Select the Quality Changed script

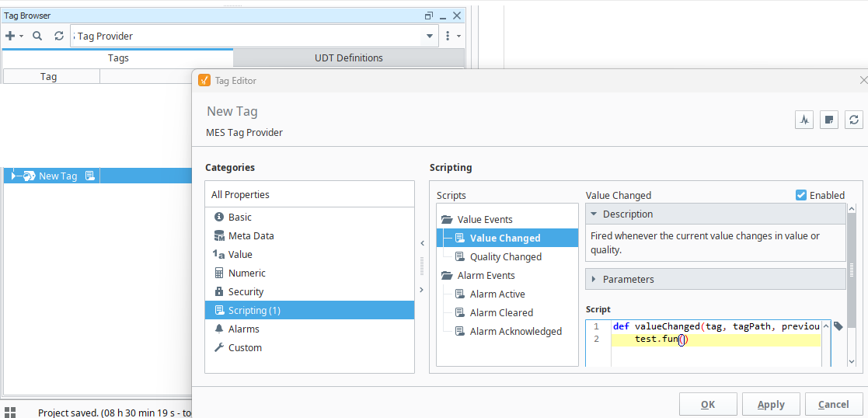tap(505, 257)
